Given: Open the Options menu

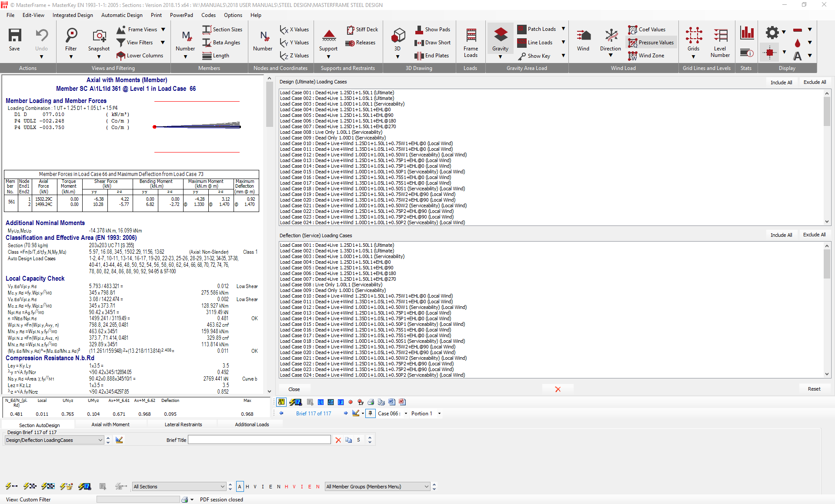Looking at the screenshot, I should point(233,15).
